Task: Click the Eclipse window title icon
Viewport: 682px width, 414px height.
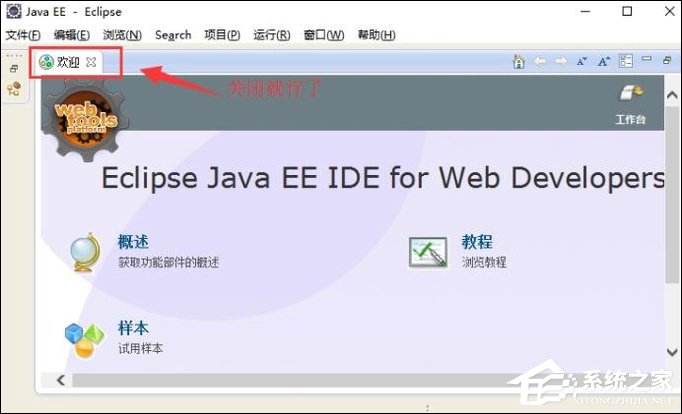Action: pyautogui.click(x=13, y=11)
